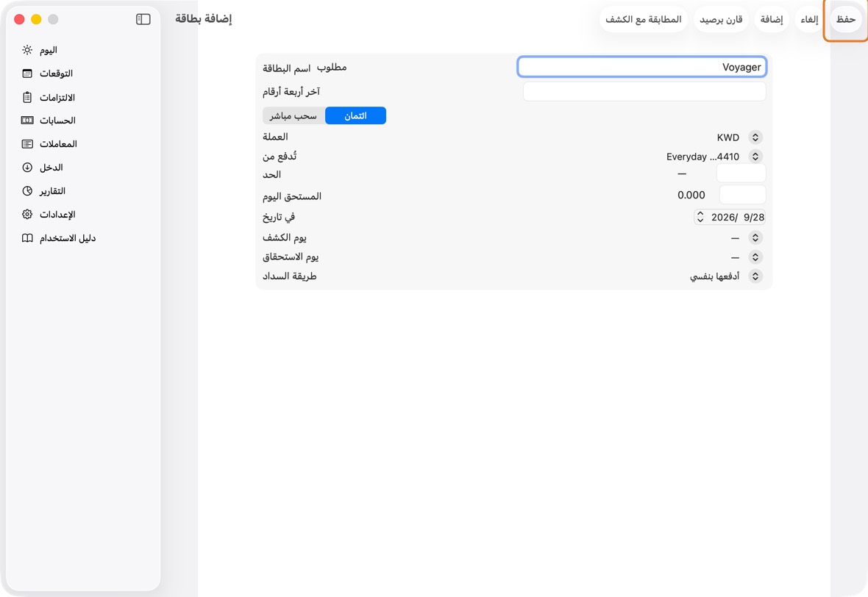Click the download-arrow icon beside الدخل
The height and width of the screenshot is (597, 868).
(x=27, y=167)
